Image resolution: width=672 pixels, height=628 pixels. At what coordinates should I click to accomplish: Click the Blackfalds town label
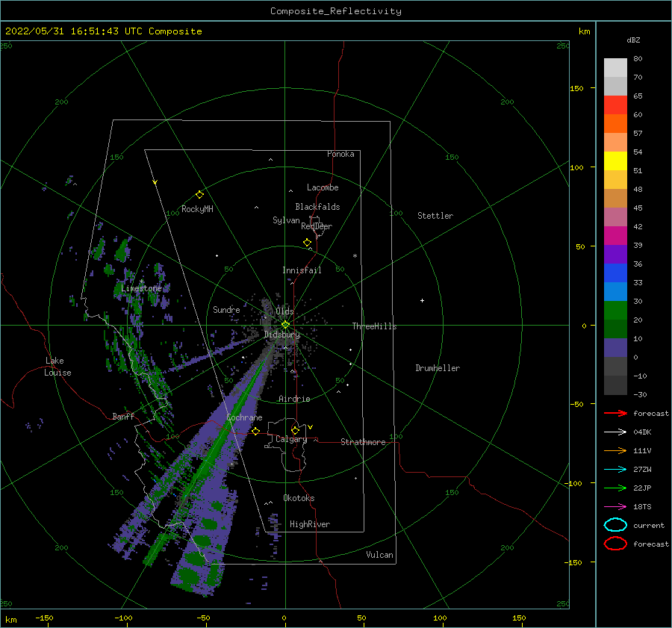(317, 207)
